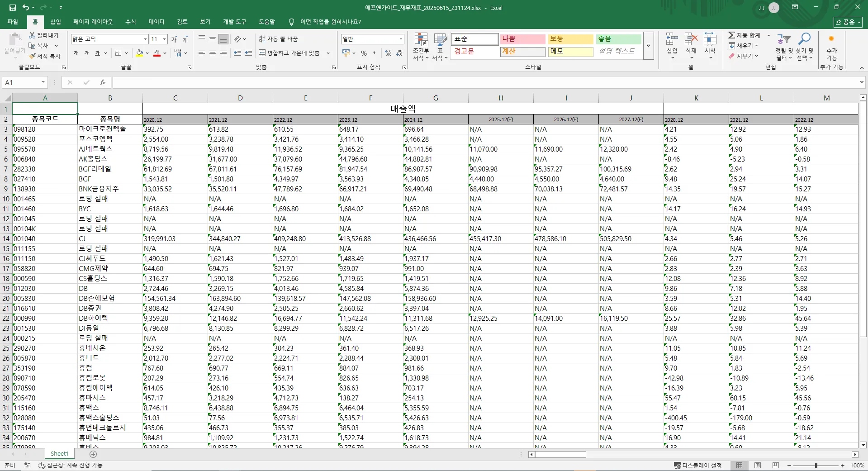868x471 pixels.
Task: Increase the indent of the cell
Action: [x=248, y=53]
